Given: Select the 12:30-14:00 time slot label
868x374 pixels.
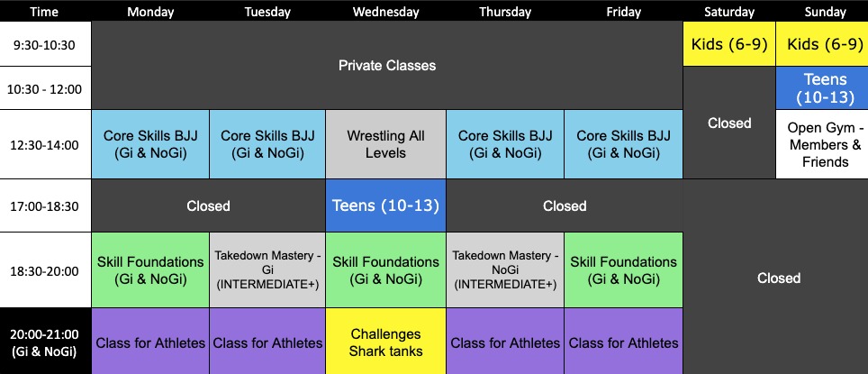Looking at the screenshot, I should click(46, 145).
